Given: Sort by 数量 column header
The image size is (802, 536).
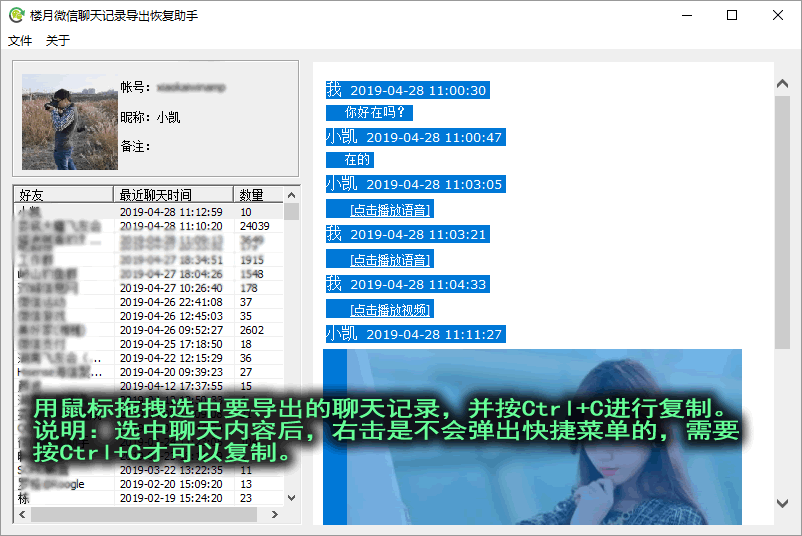Looking at the screenshot, I should pos(258,195).
